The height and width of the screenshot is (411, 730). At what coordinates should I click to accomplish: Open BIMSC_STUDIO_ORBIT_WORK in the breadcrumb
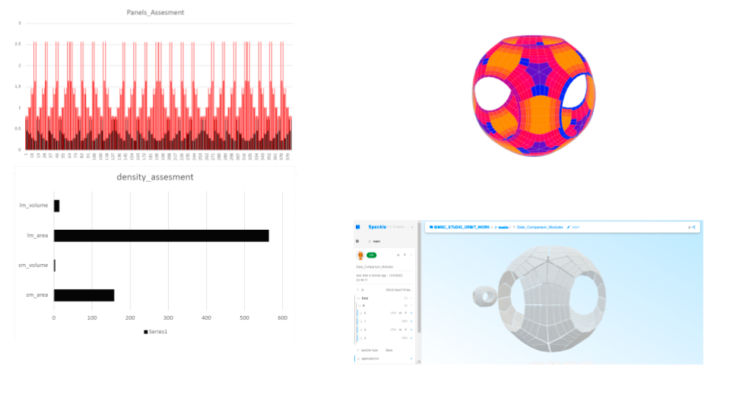click(x=462, y=228)
